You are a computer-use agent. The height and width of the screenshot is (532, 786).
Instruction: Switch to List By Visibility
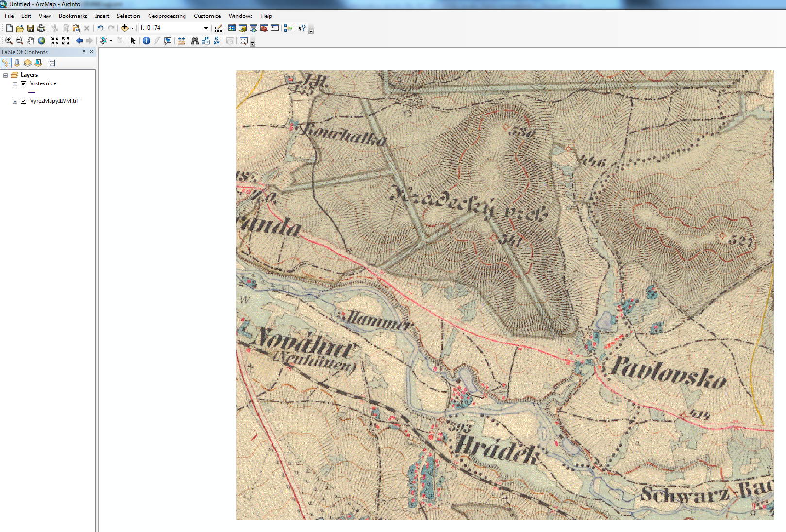tap(28, 63)
